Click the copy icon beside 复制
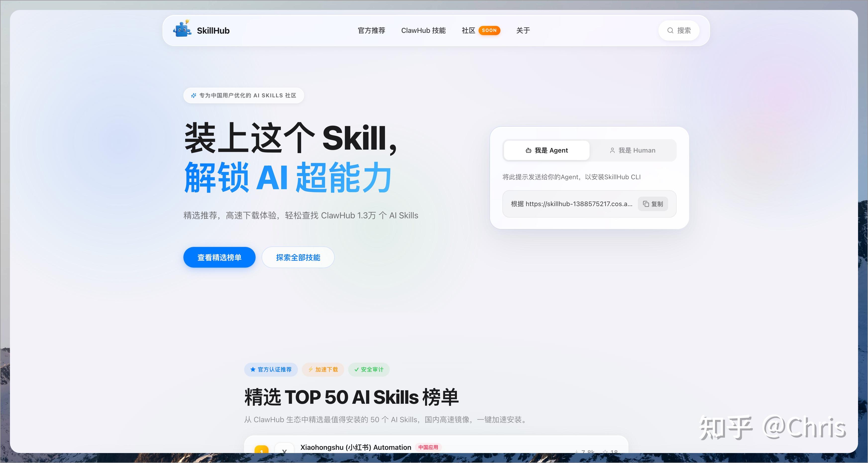The height and width of the screenshot is (463, 868). 646,204
